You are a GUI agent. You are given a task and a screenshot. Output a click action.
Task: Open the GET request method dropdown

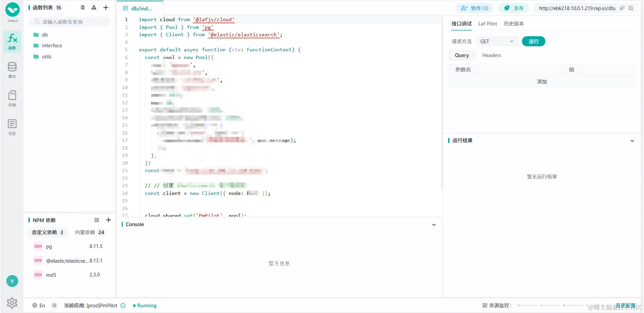click(497, 42)
